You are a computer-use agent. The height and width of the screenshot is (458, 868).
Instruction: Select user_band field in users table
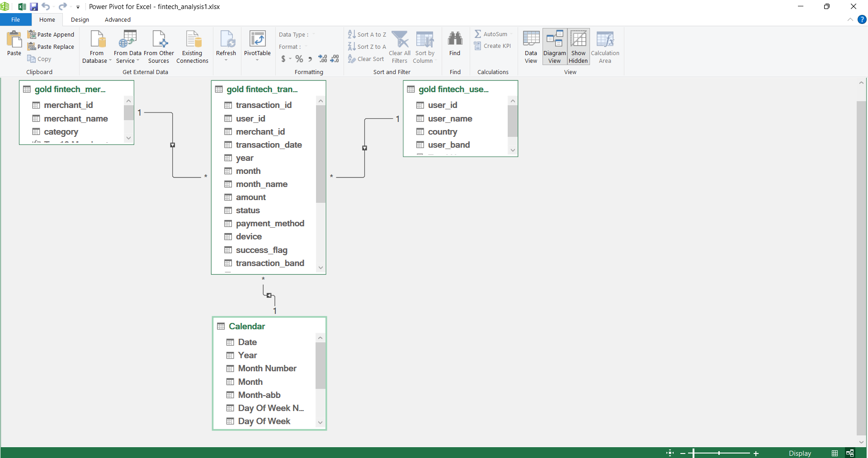449,145
